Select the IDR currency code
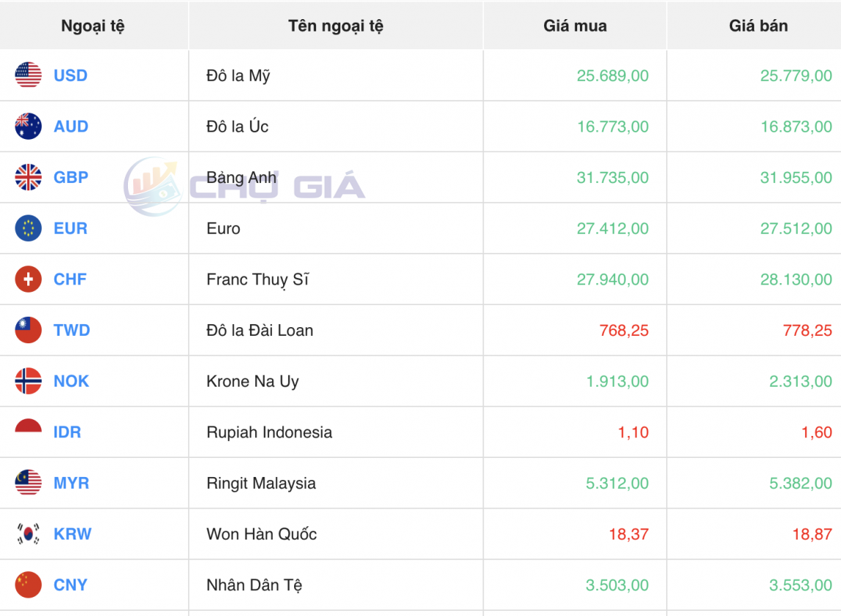The height and width of the screenshot is (616, 841). tap(67, 432)
